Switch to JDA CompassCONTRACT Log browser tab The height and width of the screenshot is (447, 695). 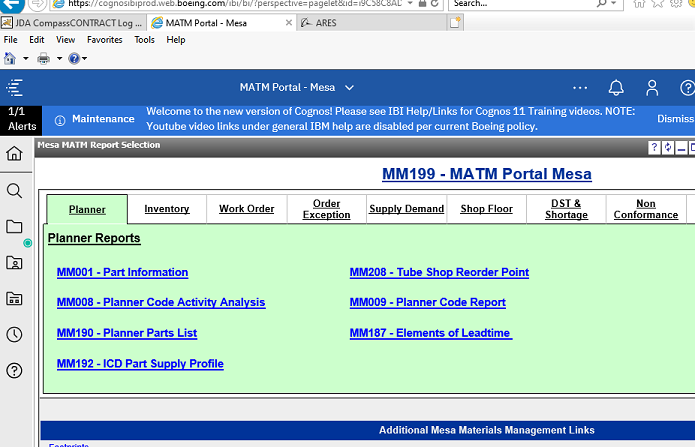point(73,23)
